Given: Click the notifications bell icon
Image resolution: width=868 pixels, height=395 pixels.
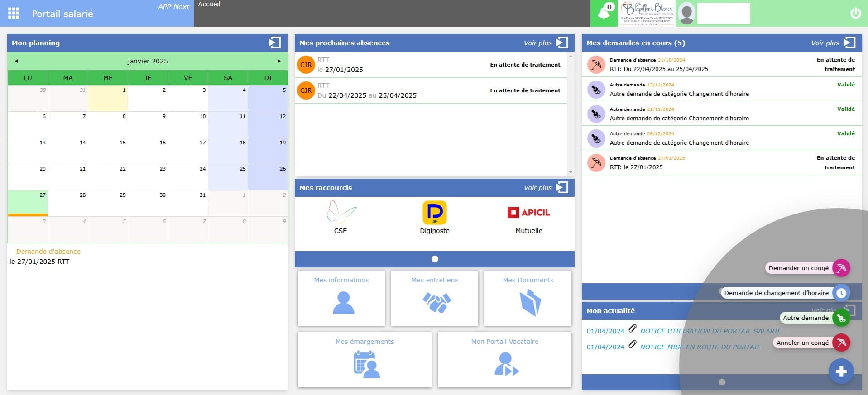Looking at the screenshot, I should [x=604, y=13].
